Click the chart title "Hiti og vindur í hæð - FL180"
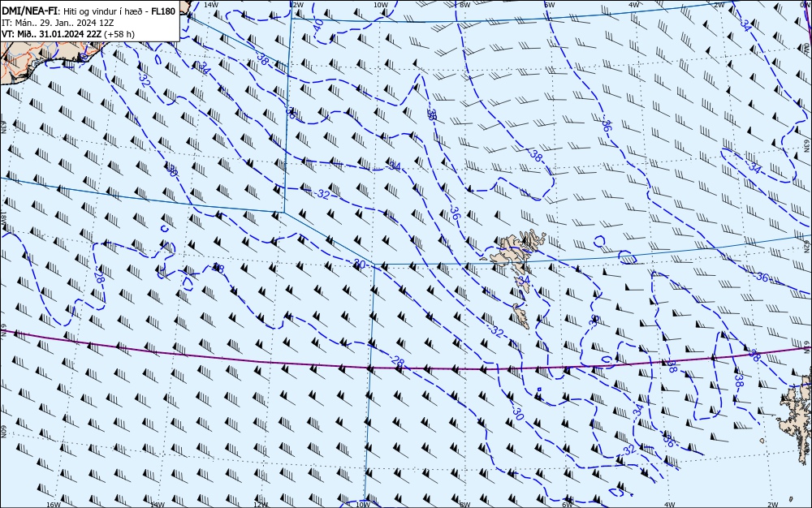The width and height of the screenshot is (812, 508). tap(119, 11)
